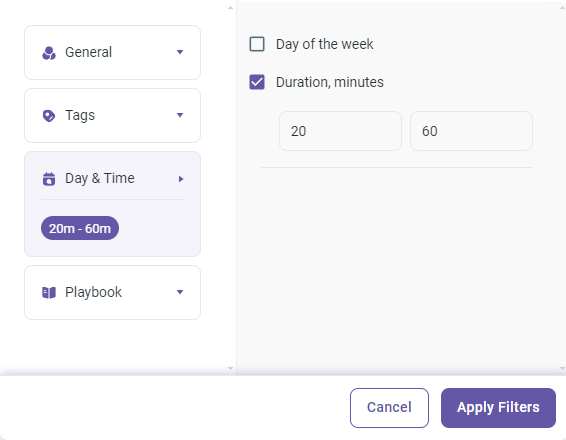Expand the Tags section arrow
This screenshot has height=440, width=566.
(x=180, y=116)
